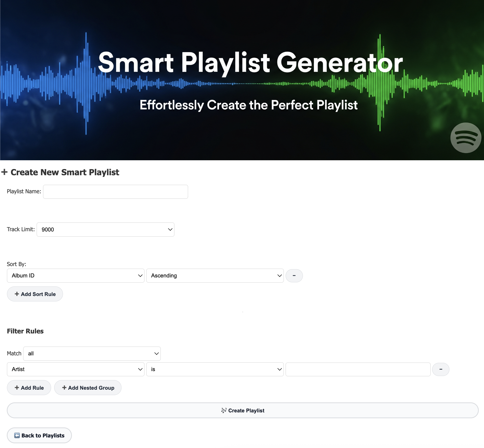Click the Add Rule button
This screenshot has width=484, height=448.
(x=29, y=388)
